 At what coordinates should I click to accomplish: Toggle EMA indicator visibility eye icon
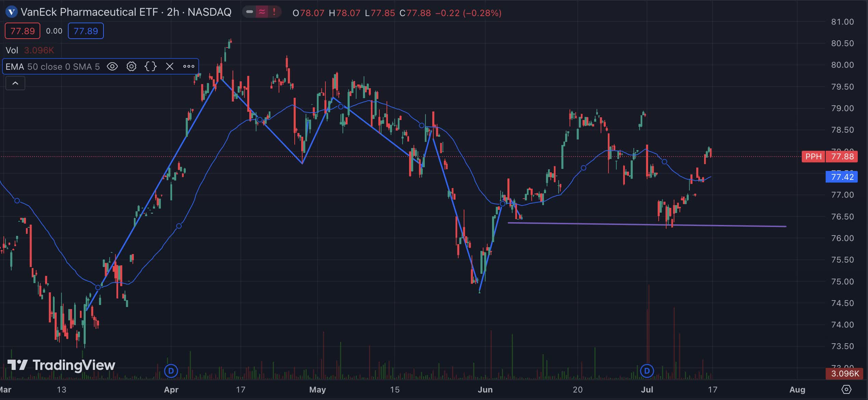[112, 66]
